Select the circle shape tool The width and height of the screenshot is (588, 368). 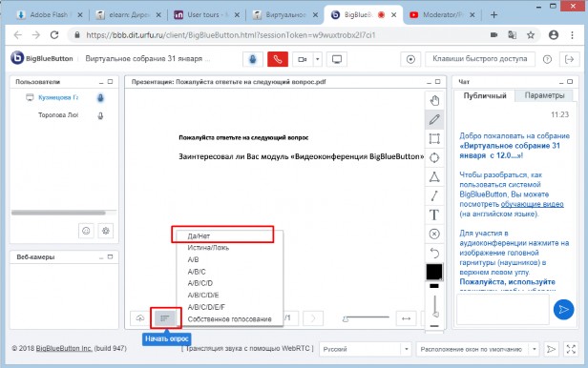point(434,157)
